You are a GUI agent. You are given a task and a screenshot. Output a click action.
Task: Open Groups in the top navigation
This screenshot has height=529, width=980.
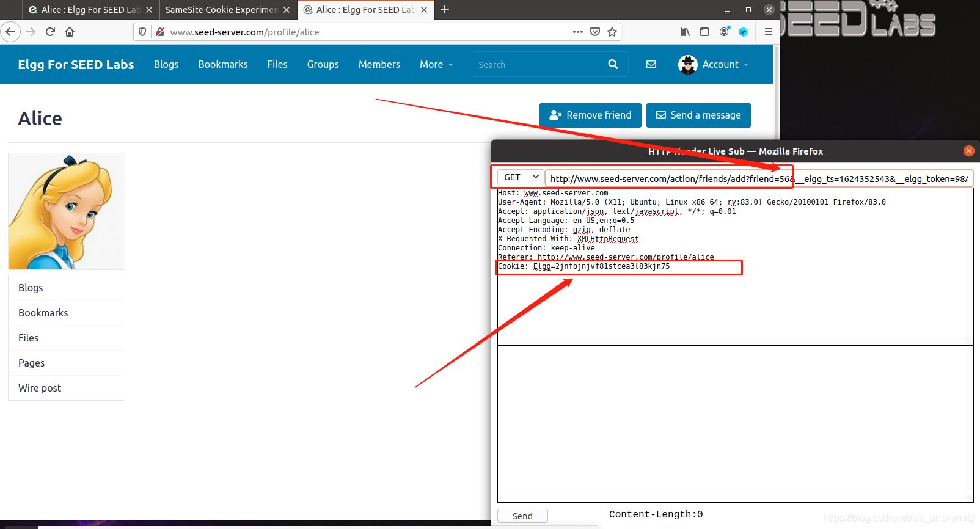(323, 64)
